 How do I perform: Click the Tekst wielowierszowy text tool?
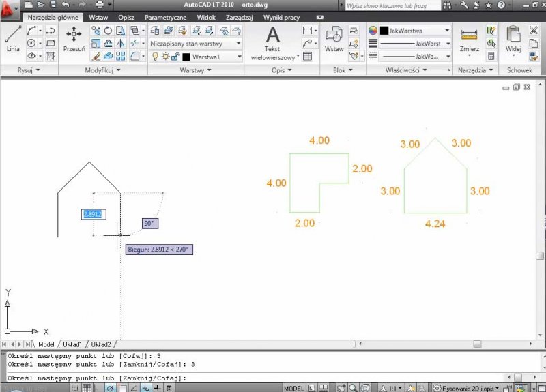[x=272, y=41]
